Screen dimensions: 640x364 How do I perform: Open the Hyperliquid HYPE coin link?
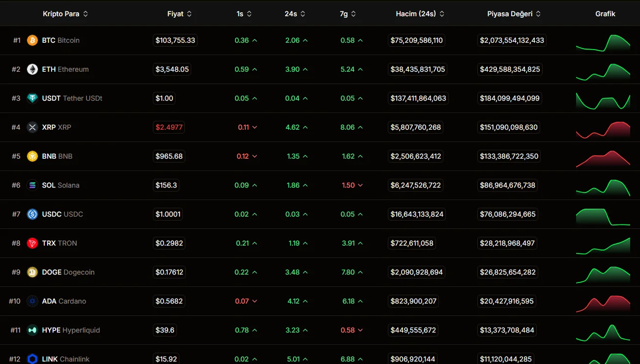click(71, 330)
